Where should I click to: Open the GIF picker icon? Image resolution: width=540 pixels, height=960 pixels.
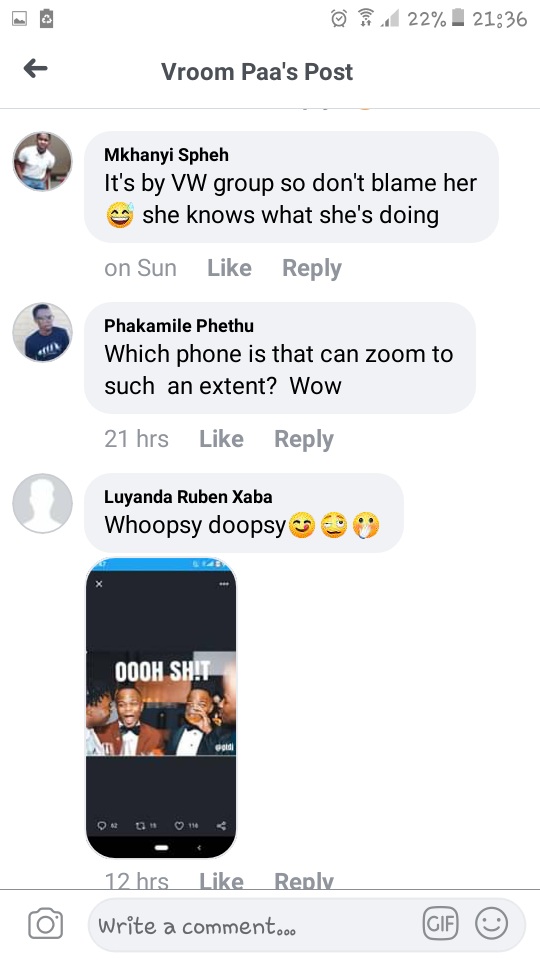pyautogui.click(x=440, y=923)
